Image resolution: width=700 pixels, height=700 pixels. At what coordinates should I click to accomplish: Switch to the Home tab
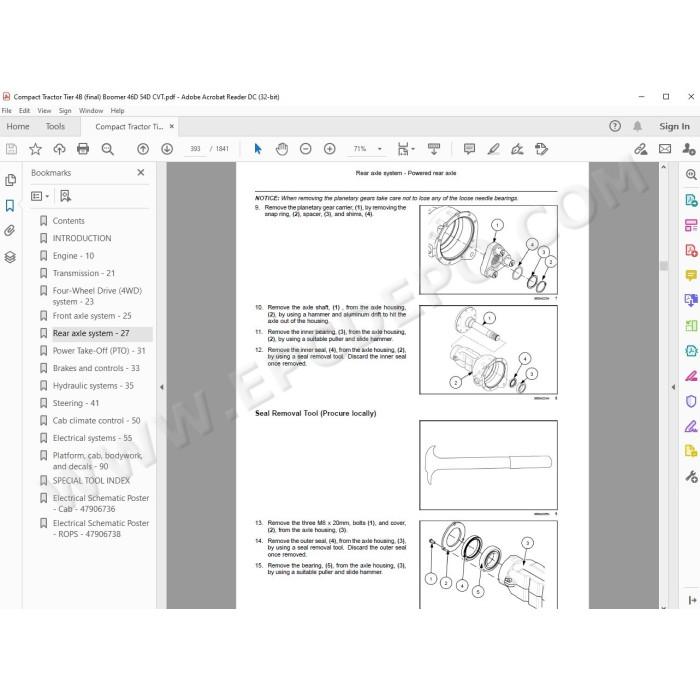[x=18, y=126]
